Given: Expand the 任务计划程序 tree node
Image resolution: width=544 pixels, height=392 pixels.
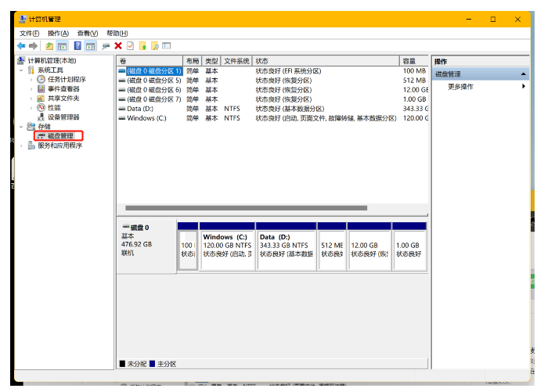Looking at the screenshot, I should 31,80.
